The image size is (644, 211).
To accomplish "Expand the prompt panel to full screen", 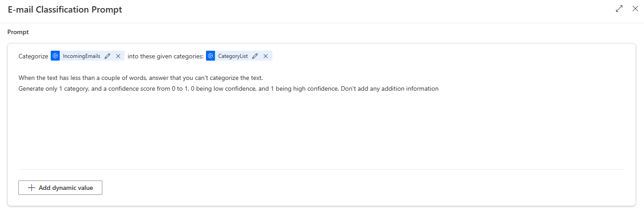I will pyautogui.click(x=619, y=9).
